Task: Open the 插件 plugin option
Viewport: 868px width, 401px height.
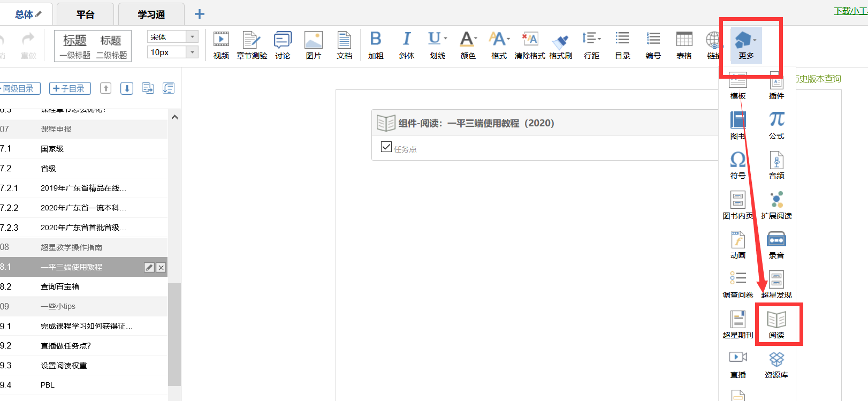Action: click(x=776, y=86)
